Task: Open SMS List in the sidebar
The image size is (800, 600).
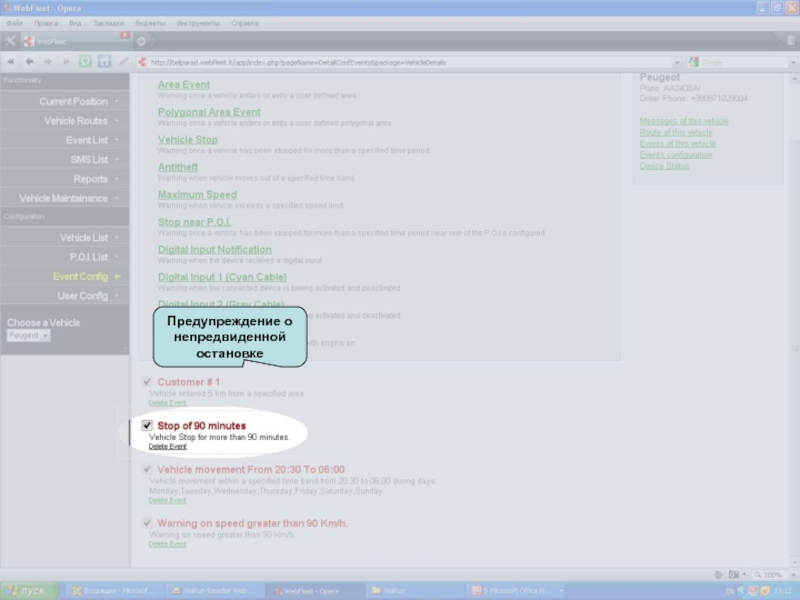Action: (x=65, y=160)
